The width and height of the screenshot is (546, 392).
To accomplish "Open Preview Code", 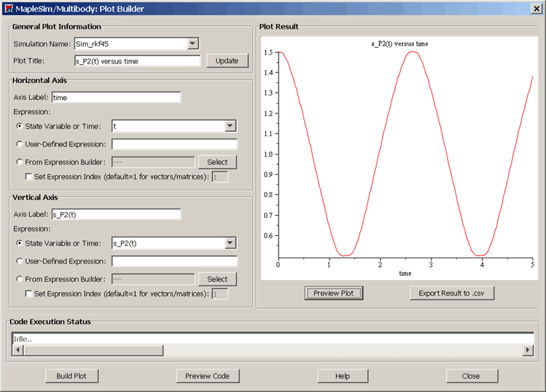I will (x=207, y=376).
